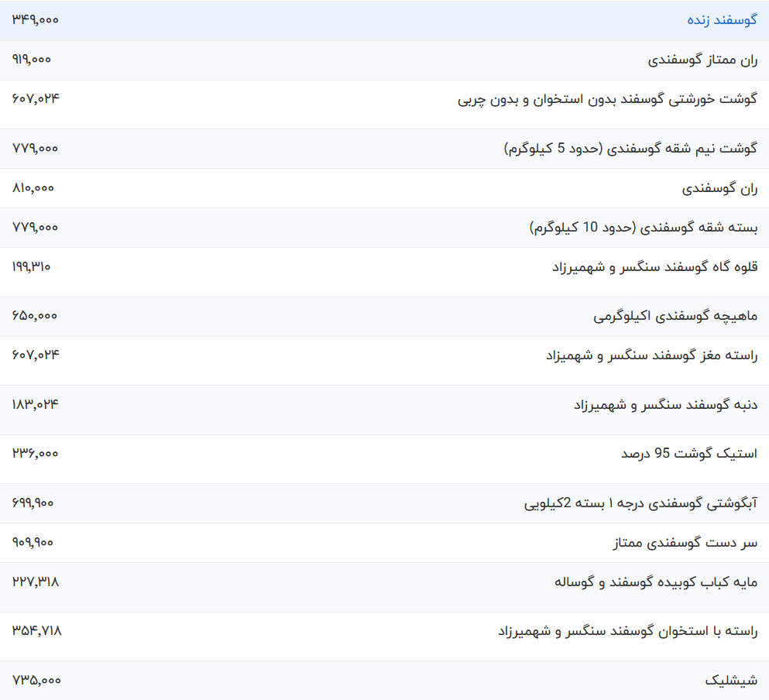The width and height of the screenshot is (769, 700).
Task: Click the price ۳۴۹,۰۰۰ next to گوسفند زنده
Action: [x=35, y=19]
